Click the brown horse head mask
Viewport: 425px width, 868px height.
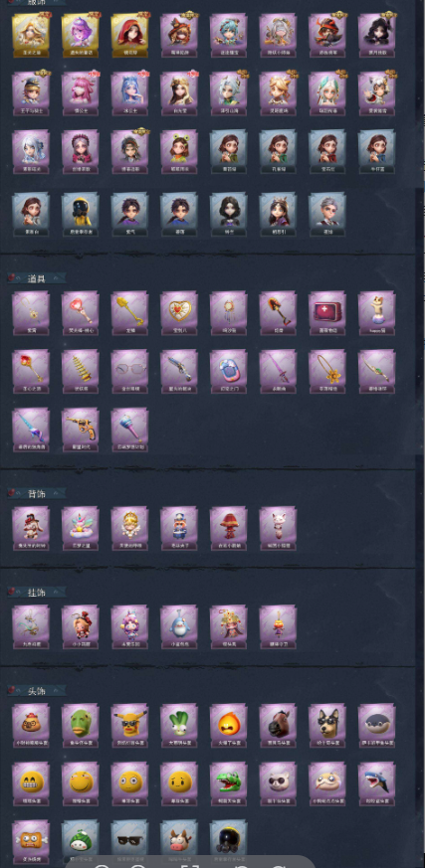pos(278,726)
